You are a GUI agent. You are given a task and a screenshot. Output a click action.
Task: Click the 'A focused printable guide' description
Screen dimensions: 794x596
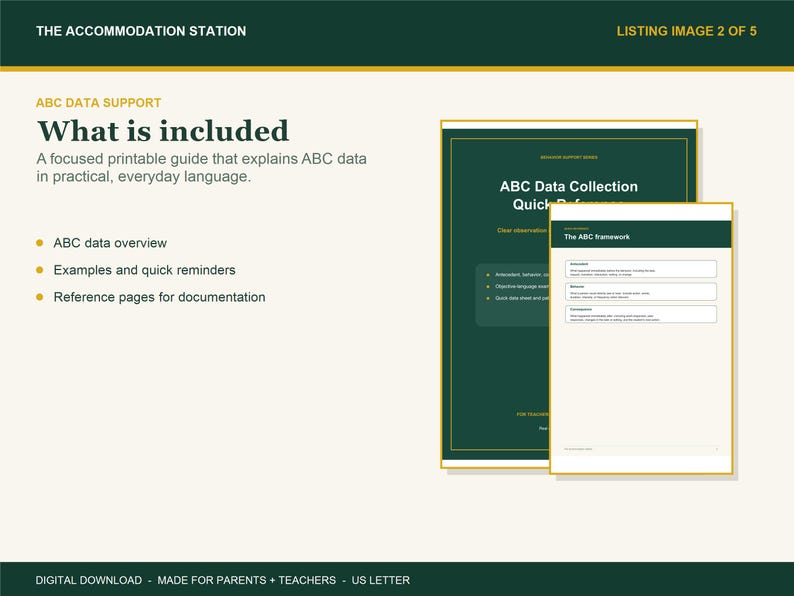coord(201,168)
